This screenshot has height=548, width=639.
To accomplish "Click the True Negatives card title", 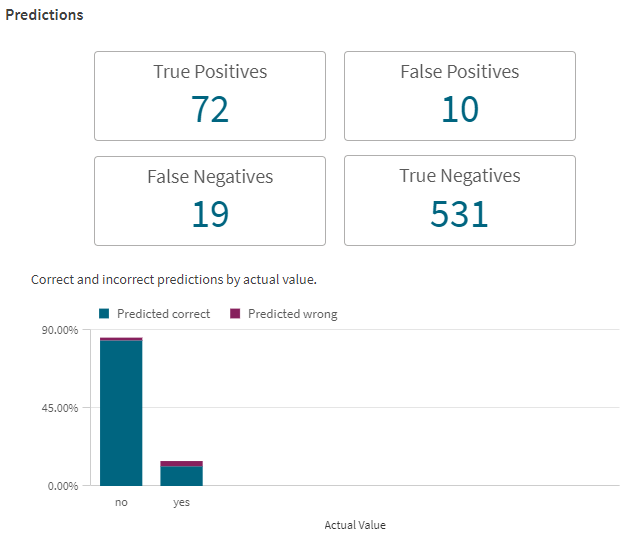I will [459, 176].
